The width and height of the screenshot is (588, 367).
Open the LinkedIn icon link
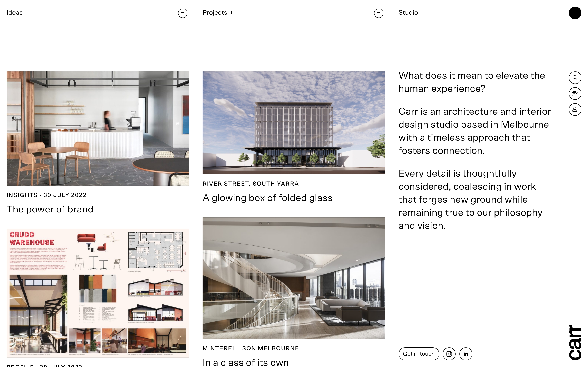click(x=465, y=354)
